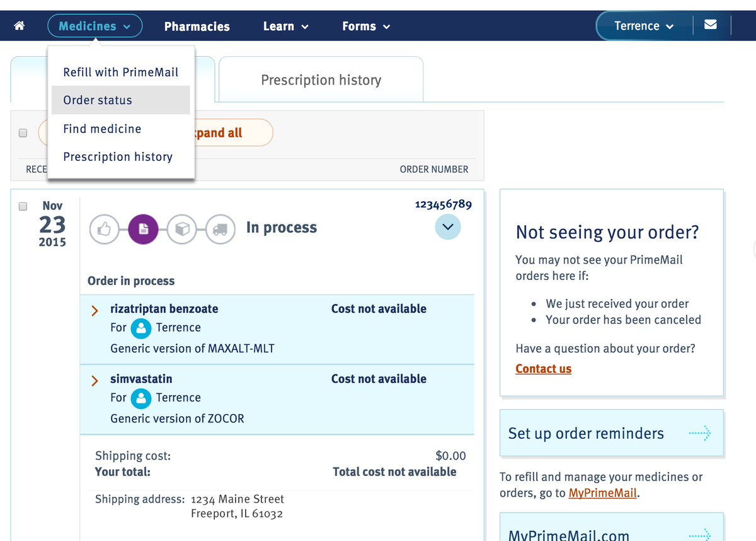Click the ORDER NUMBER column header
756x541 pixels.
(x=434, y=169)
